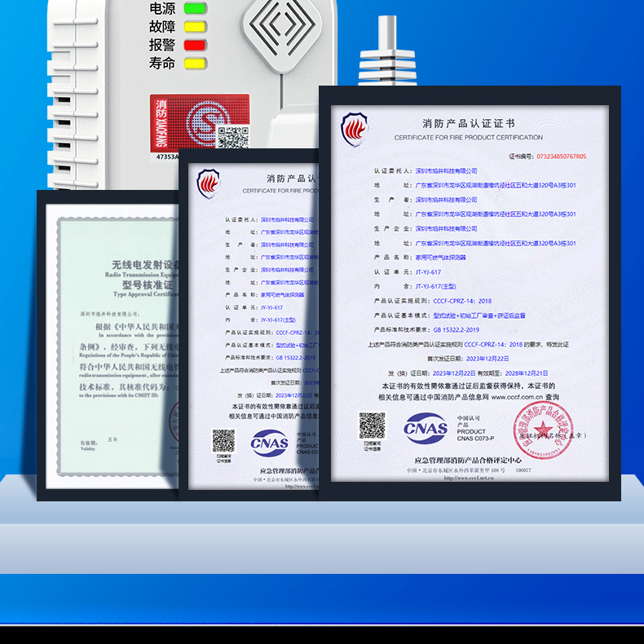Viewport: 644px width, 644px height.
Task: Click 'CERTIFICATE FOR FIRE PRODUCT CERTIFICATION' on large certificate
Action: coord(469,138)
